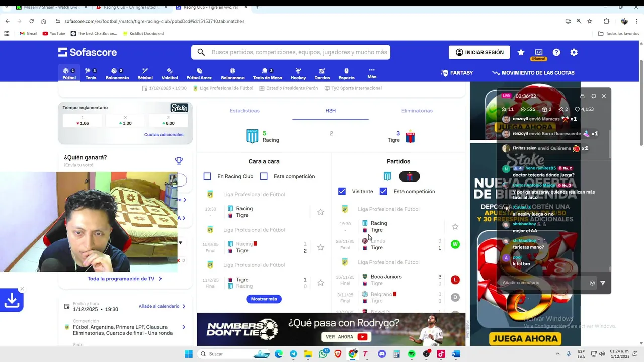
Task: Open the TV Nuevo icon in header
Action: pyautogui.click(x=538, y=54)
